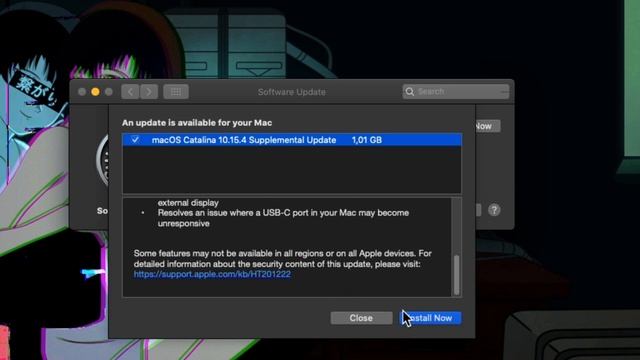Viewport: 640px width, 360px height.
Task: Minimize window with yellow button
Action: coord(96,92)
